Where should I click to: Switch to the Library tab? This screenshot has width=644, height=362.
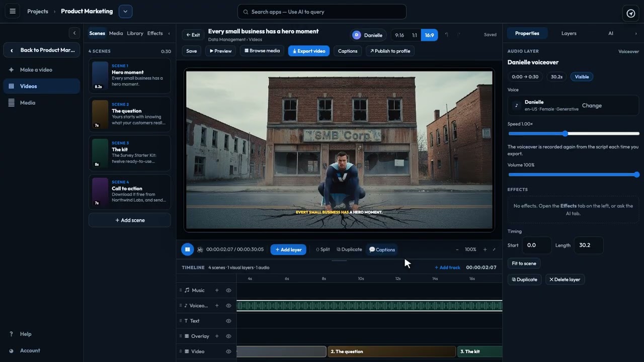[135, 33]
